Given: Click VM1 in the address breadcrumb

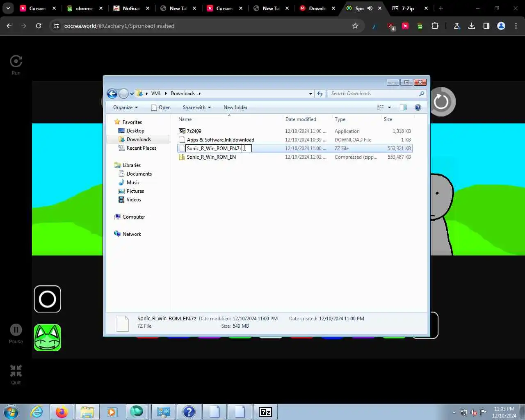Looking at the screenshot, I should [x=156, y=94].
